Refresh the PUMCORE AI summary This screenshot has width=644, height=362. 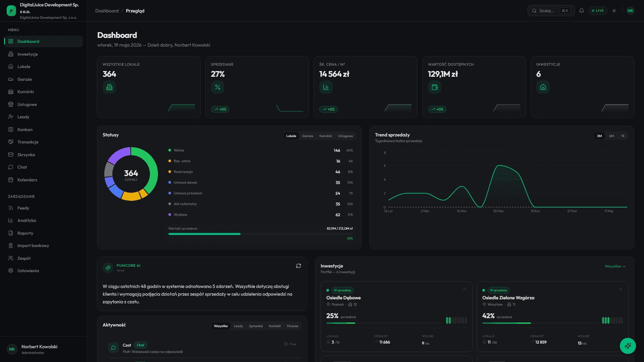click(x=299, y=266)
